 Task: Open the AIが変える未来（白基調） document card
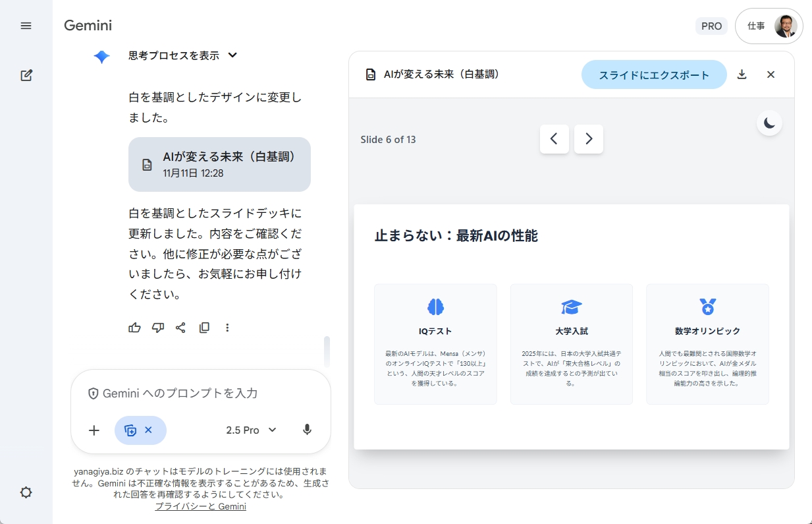[x=219, y=165]
